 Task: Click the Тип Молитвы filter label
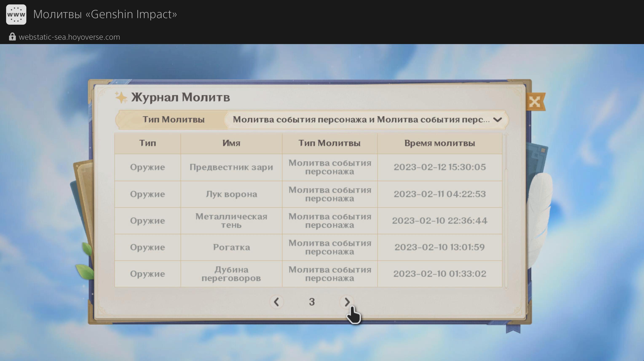pos(174,120)
